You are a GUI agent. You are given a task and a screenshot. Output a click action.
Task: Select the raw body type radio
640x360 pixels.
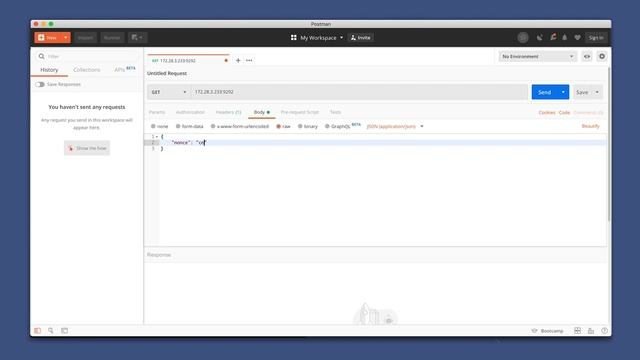278,127
